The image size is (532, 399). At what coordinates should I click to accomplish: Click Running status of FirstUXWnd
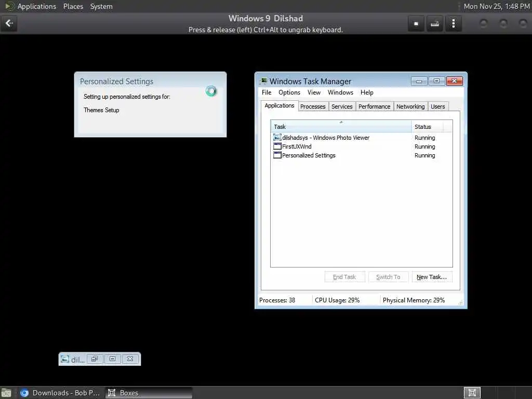(424, 146)
